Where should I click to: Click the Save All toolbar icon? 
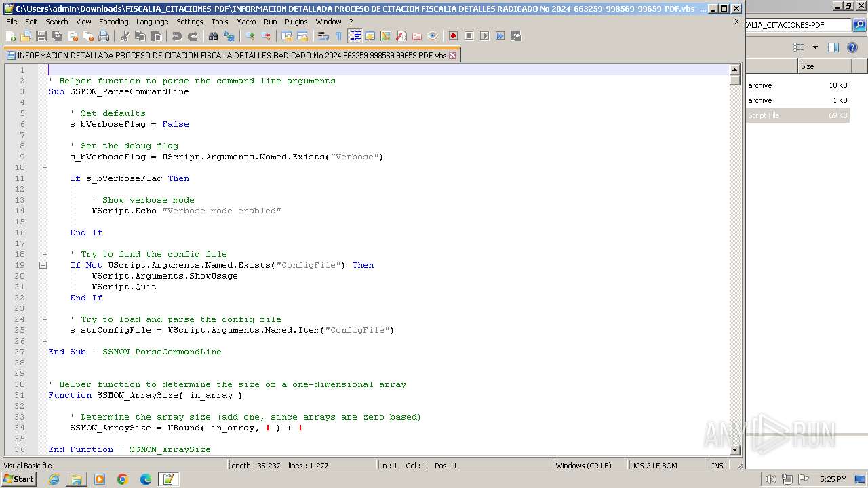[56, 36]
